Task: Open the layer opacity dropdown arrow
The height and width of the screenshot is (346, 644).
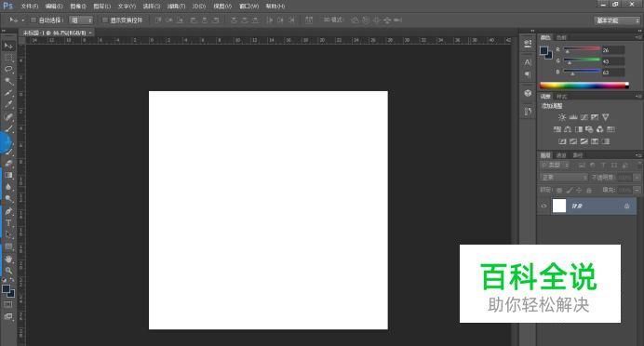Action: 637,178
